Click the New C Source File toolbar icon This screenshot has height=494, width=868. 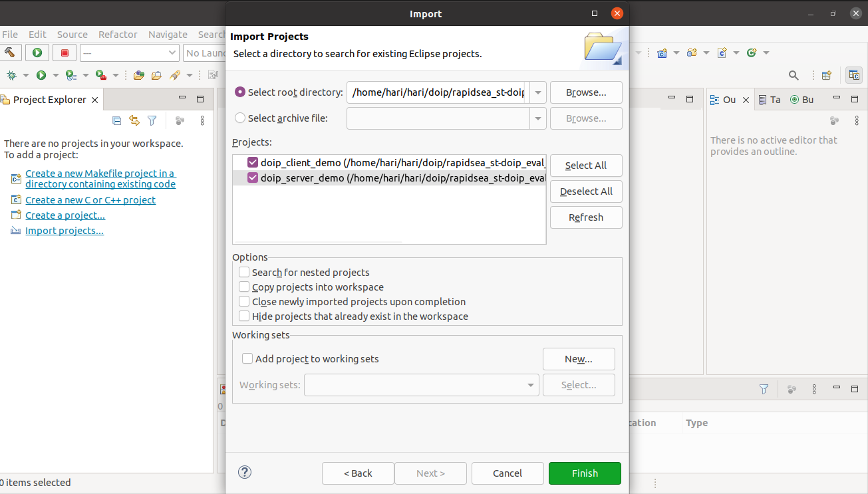pyautogui.click(x=722, y=53)
